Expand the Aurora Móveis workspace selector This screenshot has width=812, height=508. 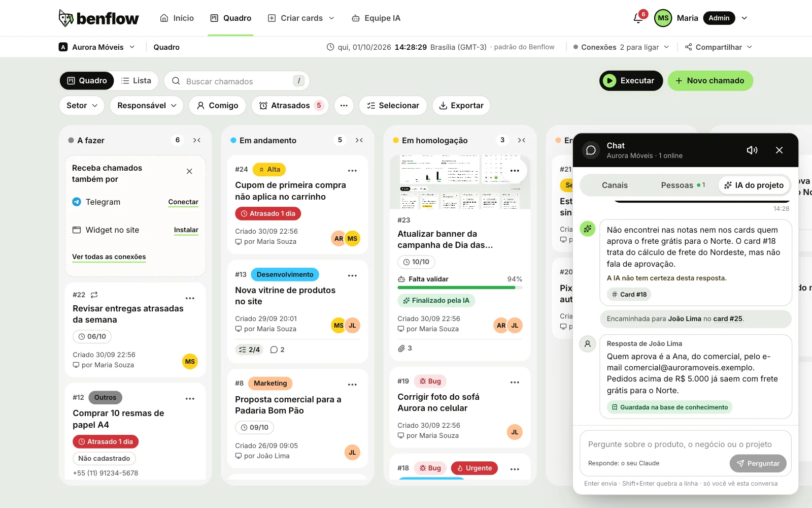pos(97,47)
